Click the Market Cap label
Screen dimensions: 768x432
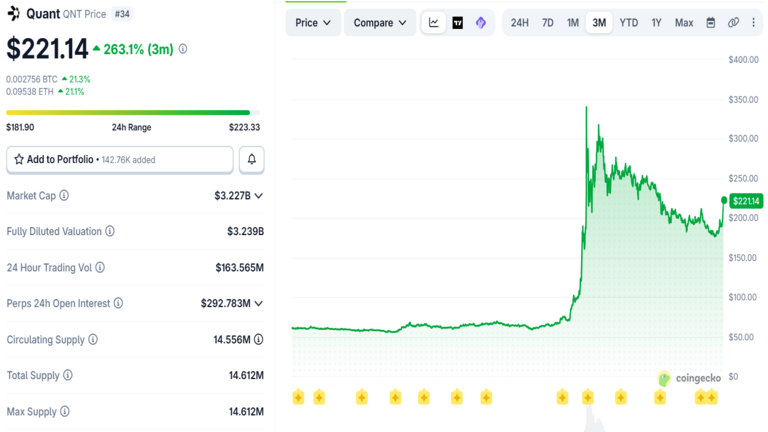31,195
